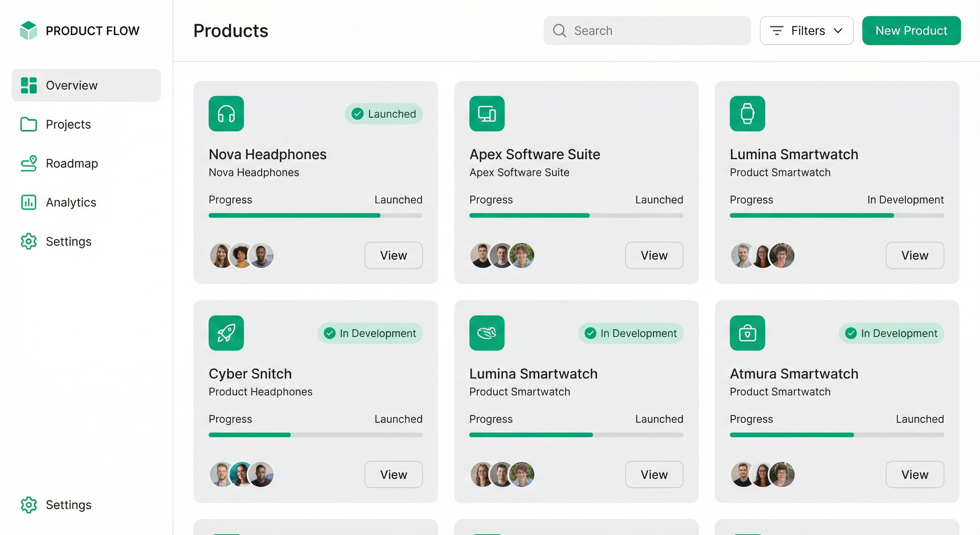The width and height of the screenshot is (980, 535).
Task: Click In Development badge on Cyber Snitch card
Action: point(370,333)
